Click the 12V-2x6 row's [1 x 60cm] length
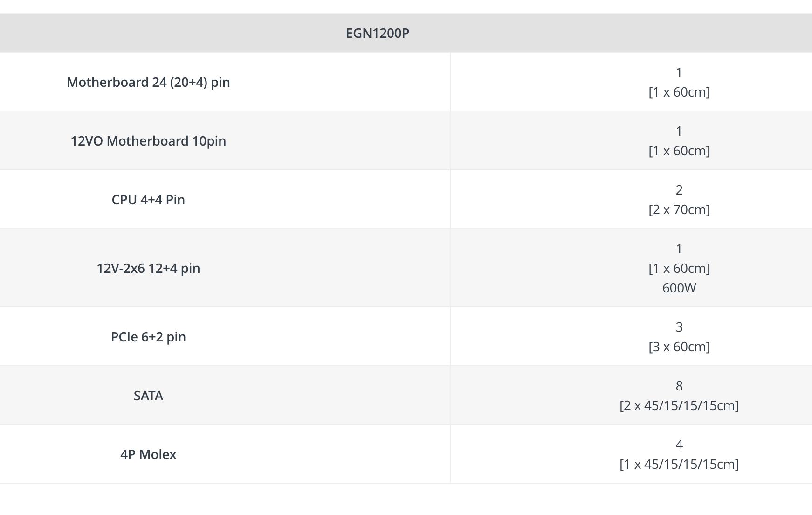This screenshot has height=515, width=812. click(679, 268)
